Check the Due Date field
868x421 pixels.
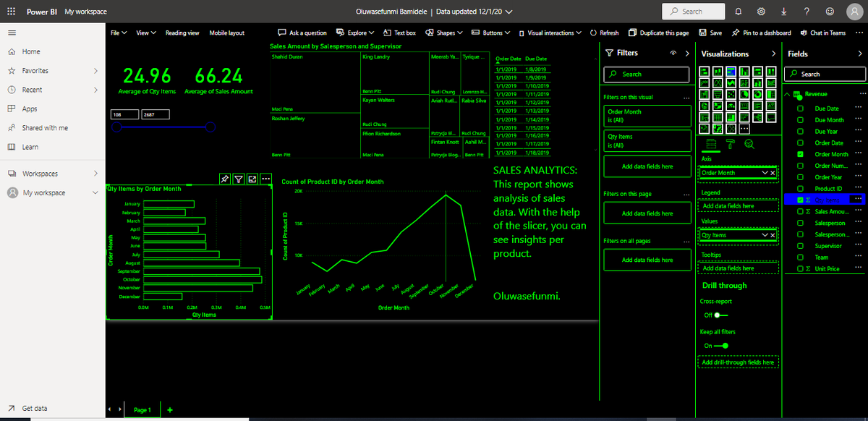(800, 109)
